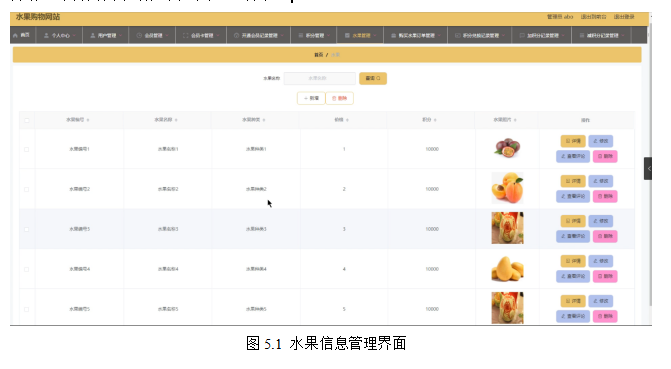
Task: Click the batch 删除 button above table
Action: tap(340, 98)
